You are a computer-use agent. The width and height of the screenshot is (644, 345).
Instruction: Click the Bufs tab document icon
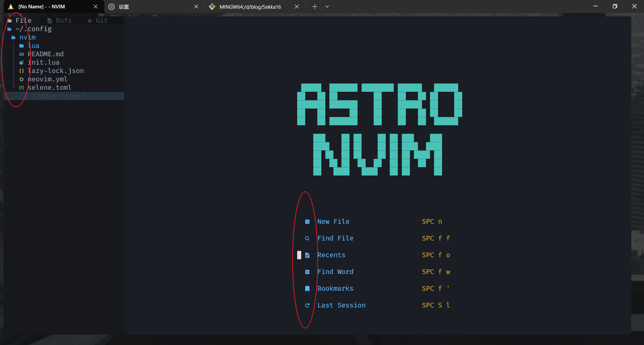[x=50, y=21]
